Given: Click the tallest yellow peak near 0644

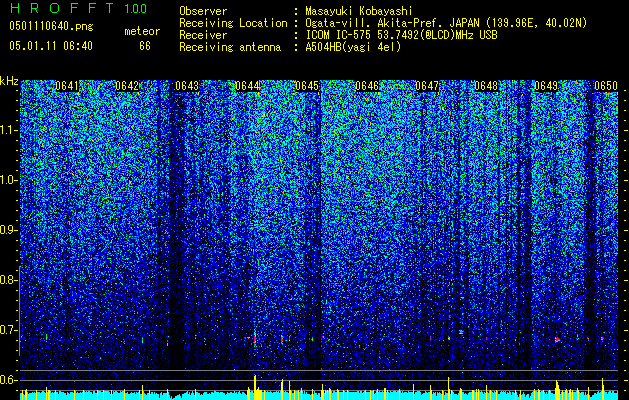Looking at the screenshot, I should pos(255,387).
